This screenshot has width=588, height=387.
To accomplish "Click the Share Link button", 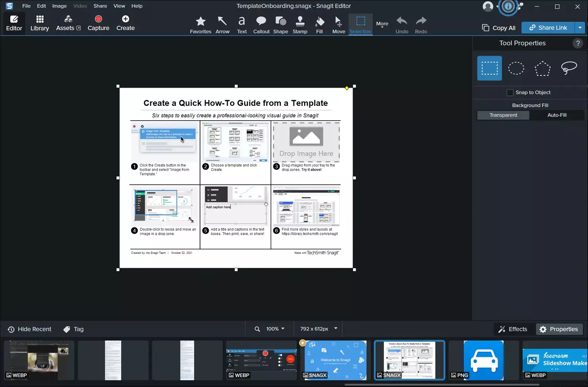I will (x=548, y=28).
